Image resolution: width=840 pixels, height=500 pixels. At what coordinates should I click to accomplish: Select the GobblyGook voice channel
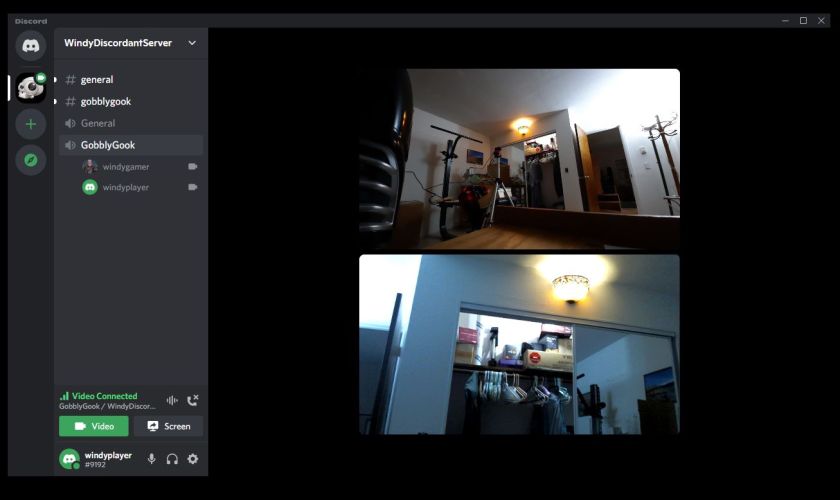pos(108,146)
